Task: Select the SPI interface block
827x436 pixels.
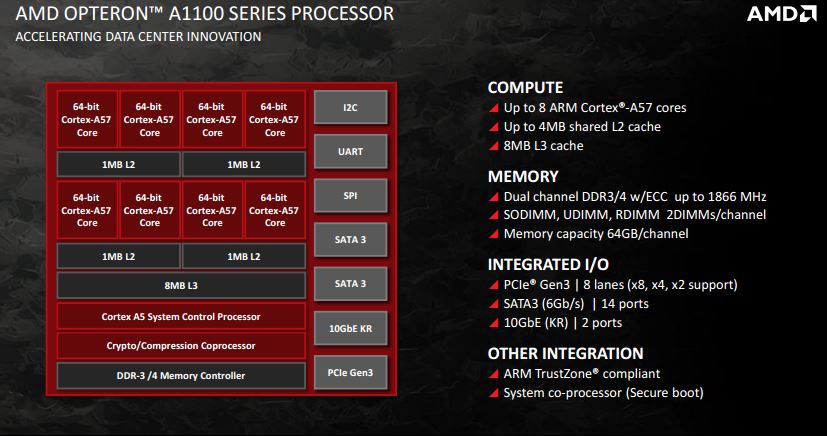Action: (350, 195)
